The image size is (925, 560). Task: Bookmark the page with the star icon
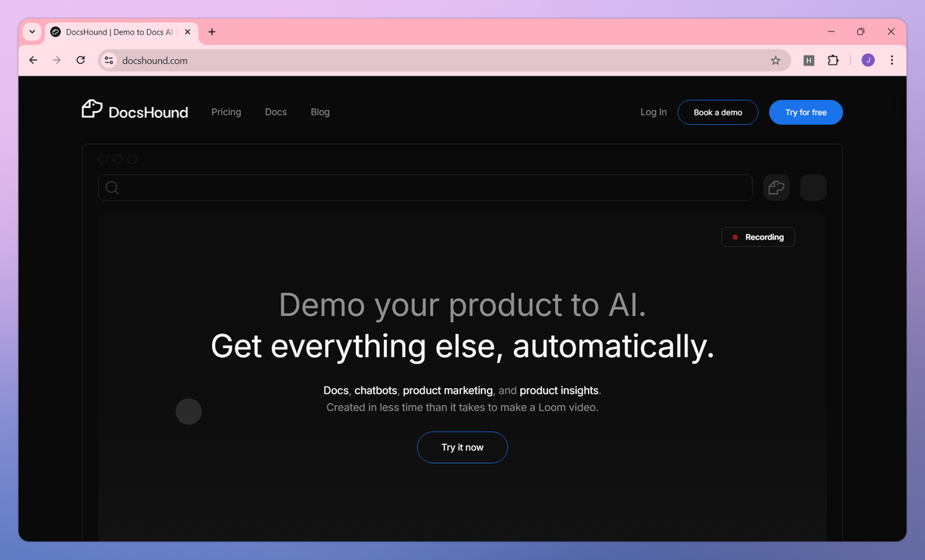tap(775, 59)
